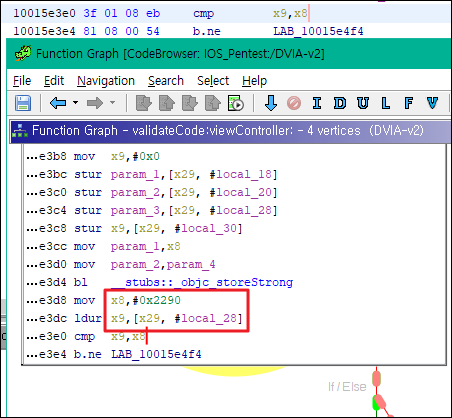Click the next selected range icon
The image size is (452, 418).
[x=144, y=103]
